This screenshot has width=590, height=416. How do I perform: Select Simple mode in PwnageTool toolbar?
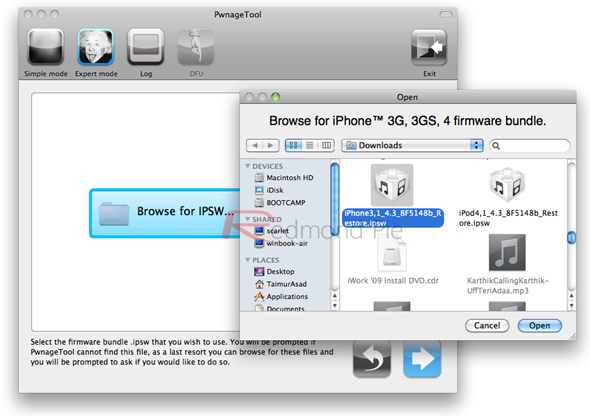tap(46, 47)
